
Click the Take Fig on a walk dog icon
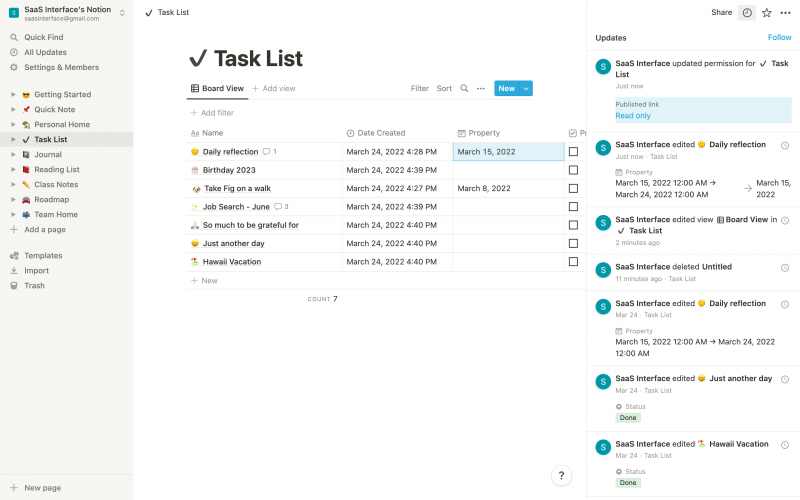tap(196, 188)
